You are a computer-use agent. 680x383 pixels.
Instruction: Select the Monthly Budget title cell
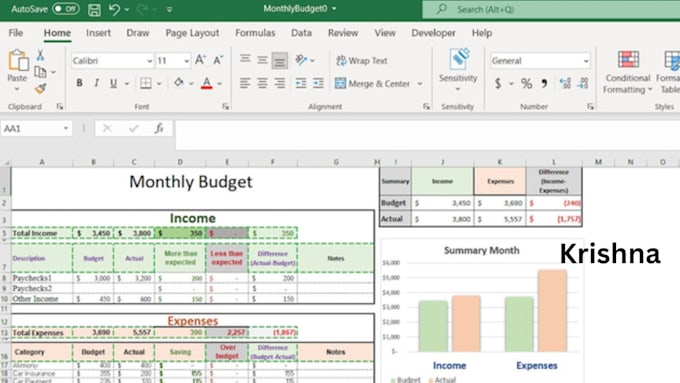[191, 182]
